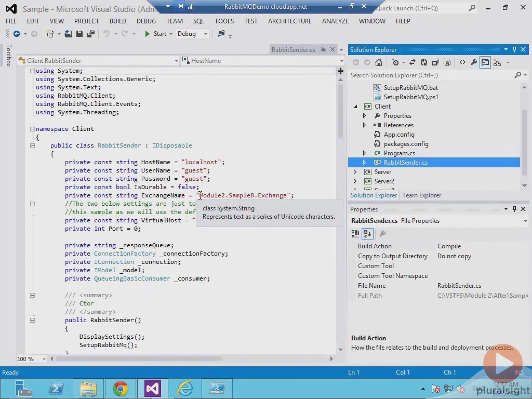532x399 pixels.
Task: Select SetupRabbitMQ.bat in Solution Explorer
Action: 410,87
